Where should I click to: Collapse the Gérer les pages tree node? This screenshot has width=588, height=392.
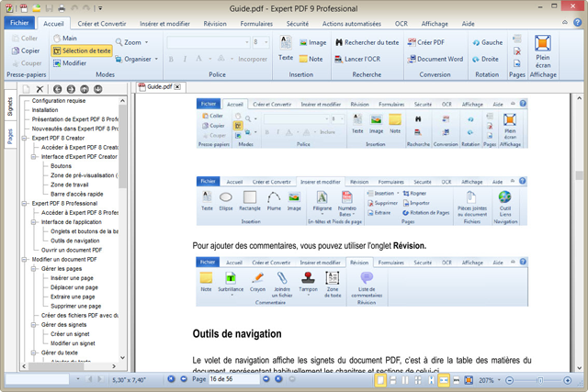(x=33, y=269)
